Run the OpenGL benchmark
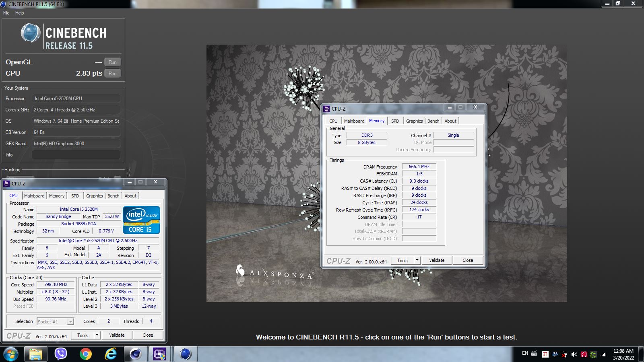The width and height of the screenshot is (644, 362). [113, 62]
